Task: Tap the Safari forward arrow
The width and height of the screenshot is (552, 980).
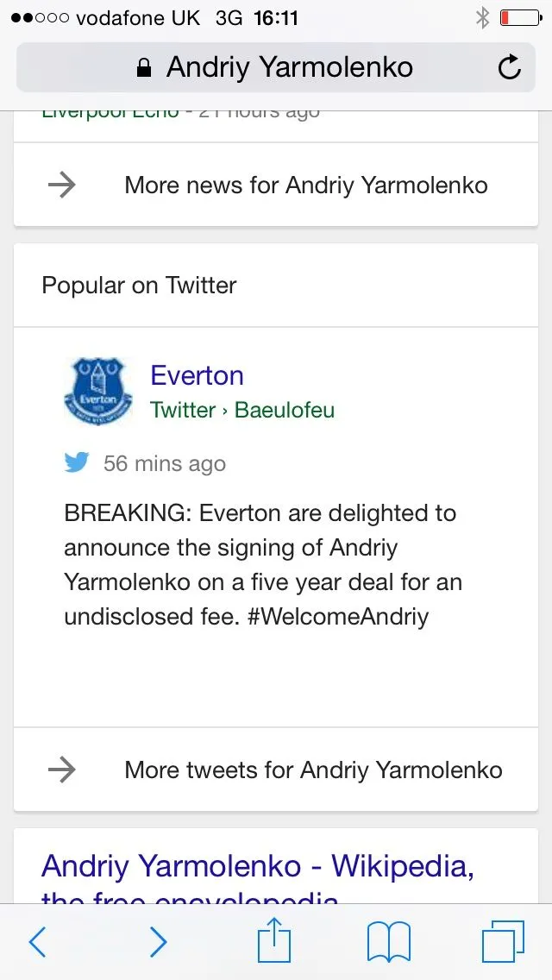Action: (x=158, y=942)
